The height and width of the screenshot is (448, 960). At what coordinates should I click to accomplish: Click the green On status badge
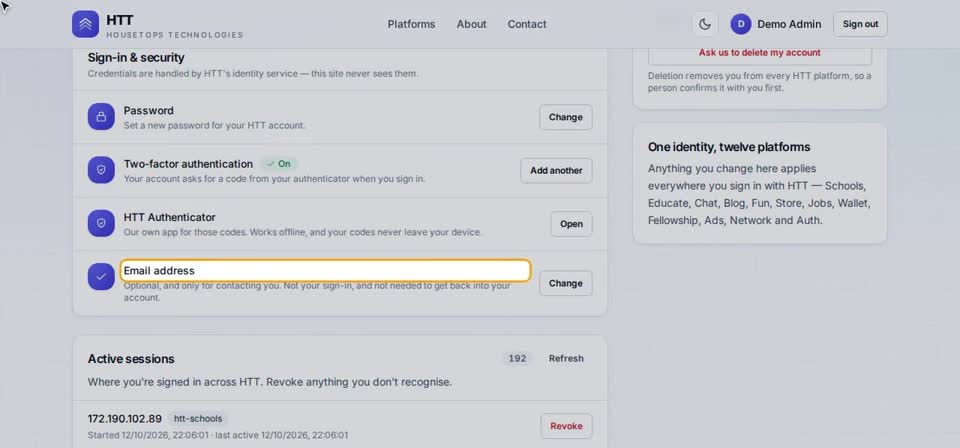[x=279, y=164]
